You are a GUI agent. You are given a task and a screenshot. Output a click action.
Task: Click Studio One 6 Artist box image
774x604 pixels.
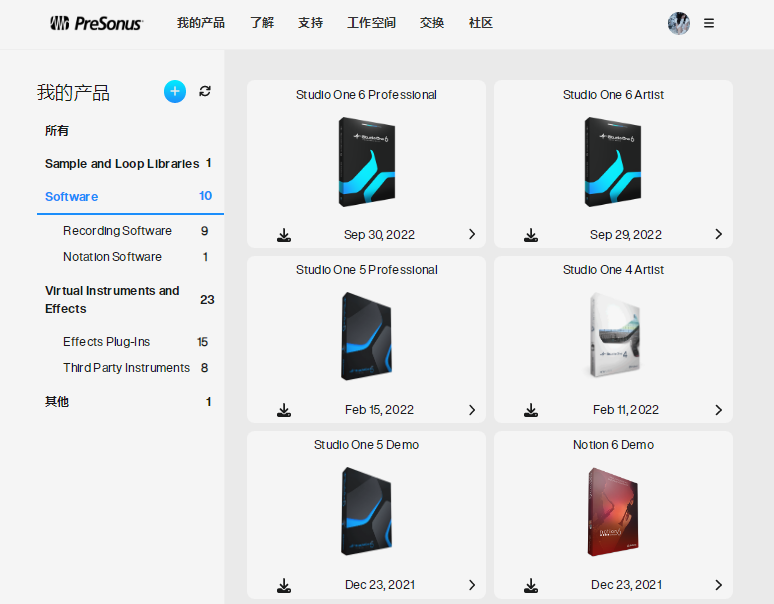pyautogui.click(x=613, y=162)
